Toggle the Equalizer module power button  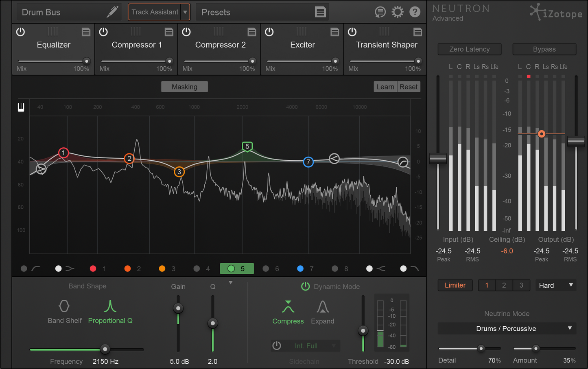20,32
